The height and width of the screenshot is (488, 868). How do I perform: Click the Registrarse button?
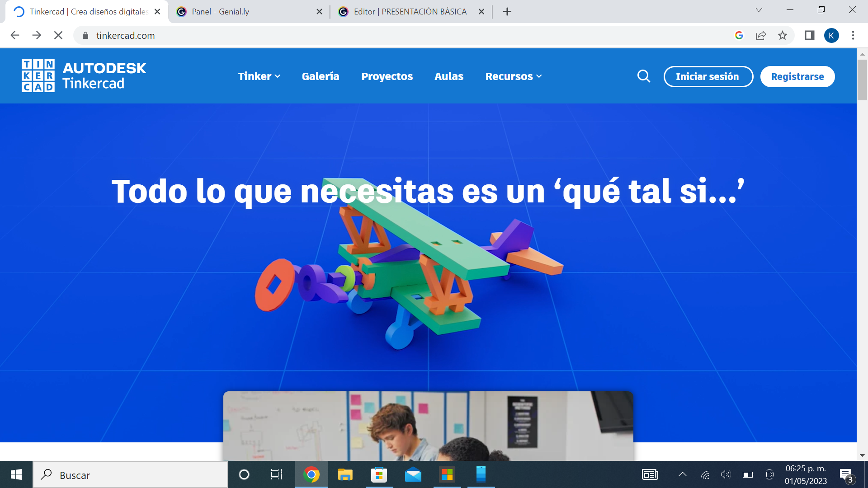pyautogui.click(x=797, y=76)
